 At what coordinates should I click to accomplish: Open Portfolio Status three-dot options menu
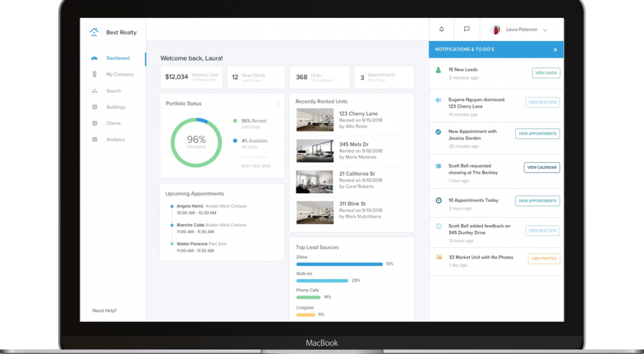(x=278, y=103)
